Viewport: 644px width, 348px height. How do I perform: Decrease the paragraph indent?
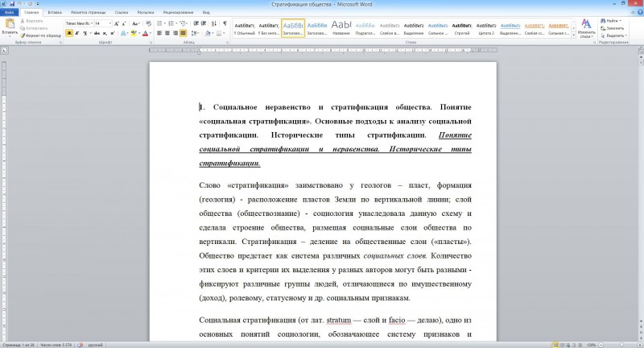click(196, 23)
